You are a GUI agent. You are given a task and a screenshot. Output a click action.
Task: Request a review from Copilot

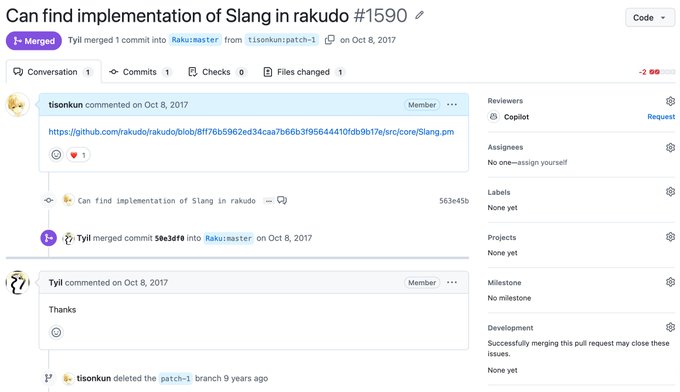(661, 117)
